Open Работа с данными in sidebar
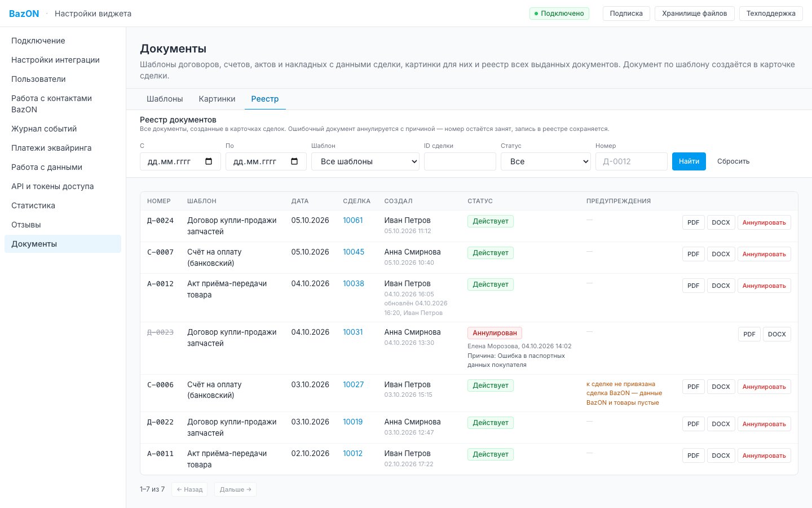Viewport: 812px width, 508px height. pyautogui.click(x=63, y=167)
